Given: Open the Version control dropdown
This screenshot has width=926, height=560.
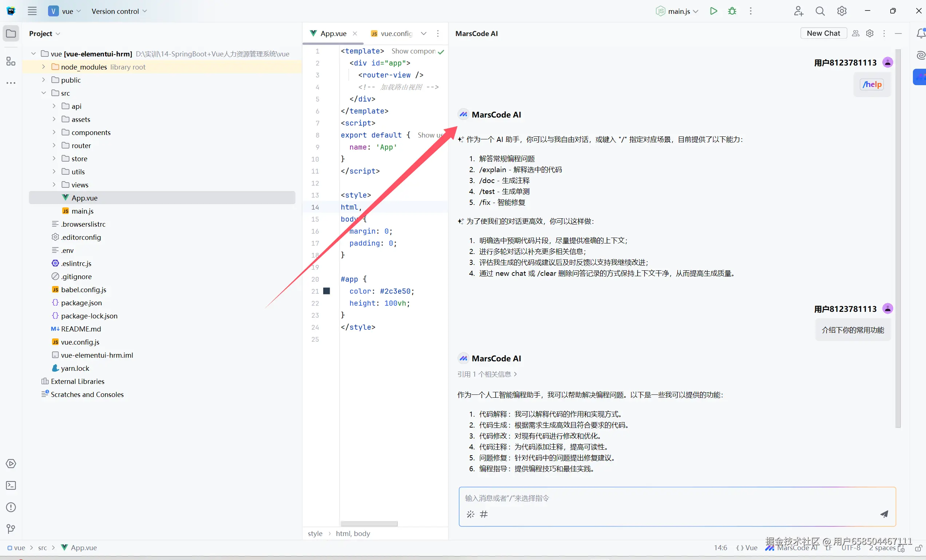Looking at the screenshot, I should coord(119,11).
